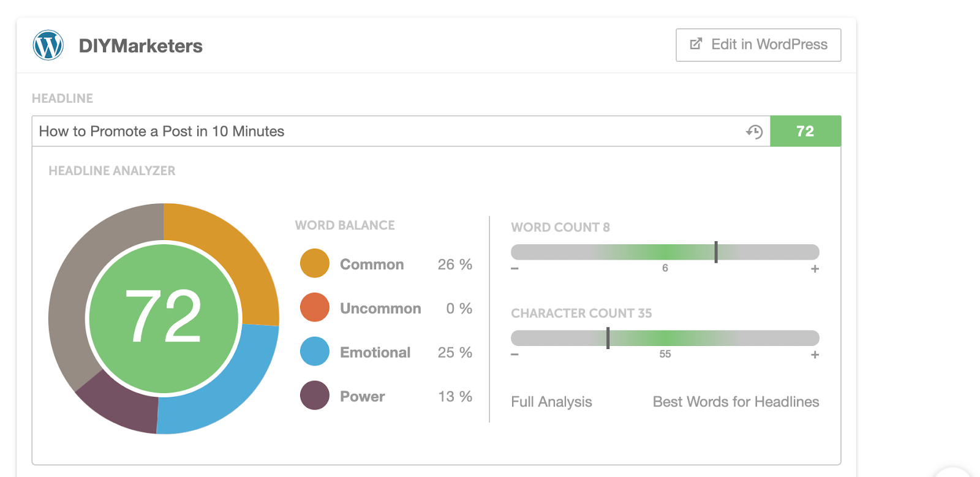Click the purple Power color circle
980x477 pixels.
(x=315, y=396)
